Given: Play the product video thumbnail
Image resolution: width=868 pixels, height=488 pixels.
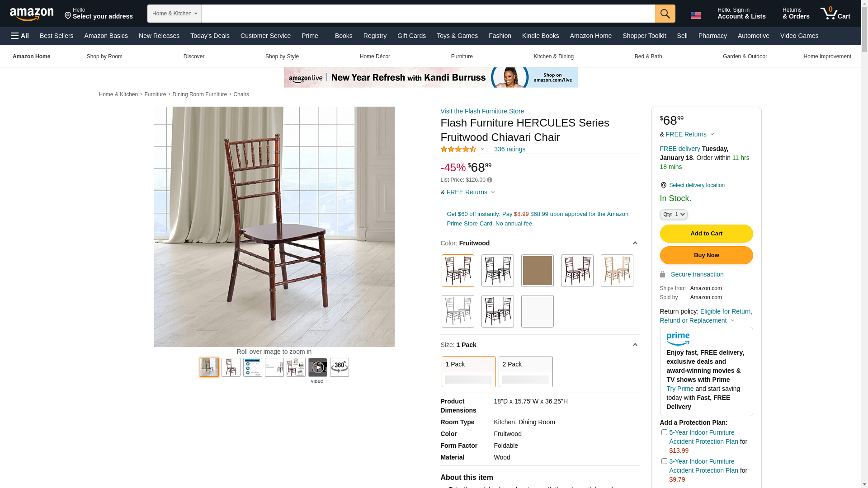Looking at the screenshot, I should [x=318, y=367].
